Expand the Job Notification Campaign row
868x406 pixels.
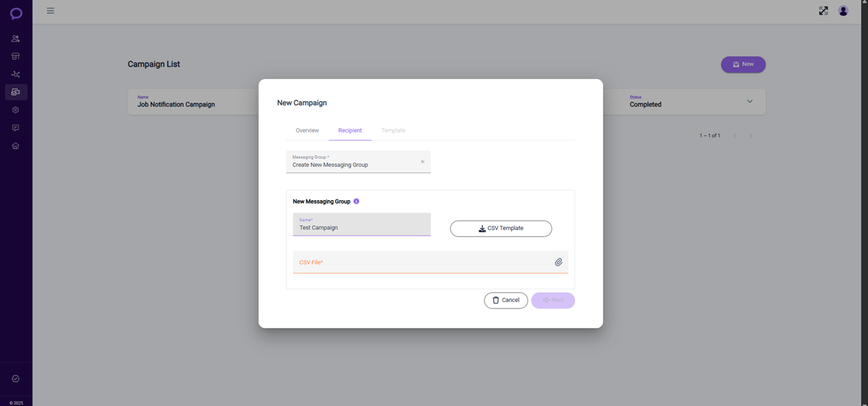point(750,102)
